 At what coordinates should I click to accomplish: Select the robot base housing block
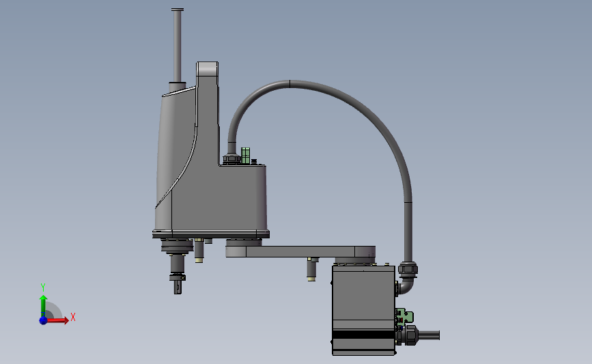point(363,310)
